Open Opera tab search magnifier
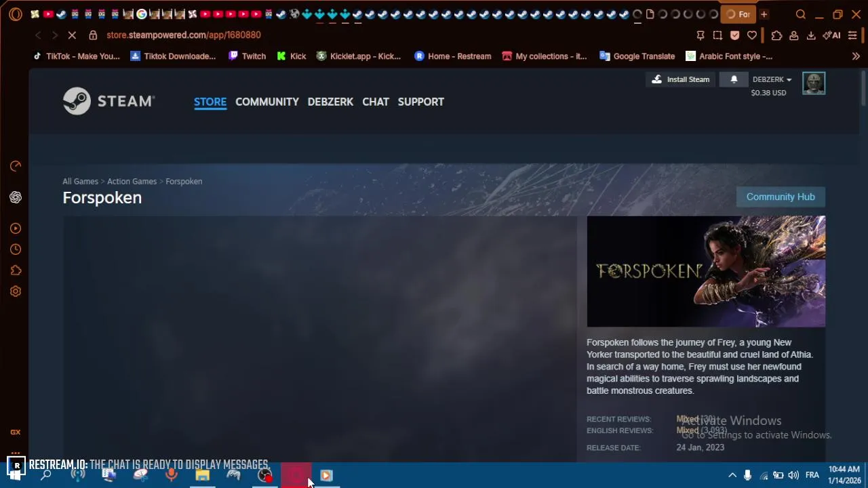The height and width of the screenshot is (488, 868). click(800, 14)
